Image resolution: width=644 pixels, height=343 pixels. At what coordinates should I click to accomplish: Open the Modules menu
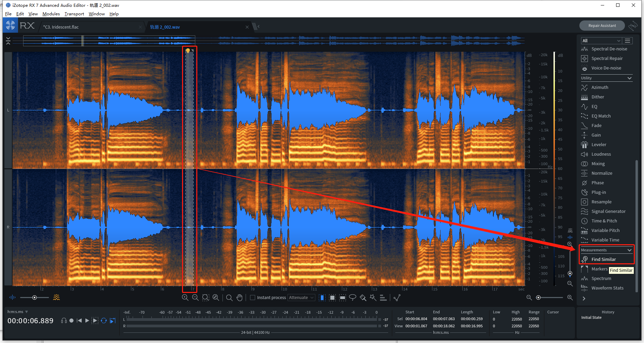point(51,14)
